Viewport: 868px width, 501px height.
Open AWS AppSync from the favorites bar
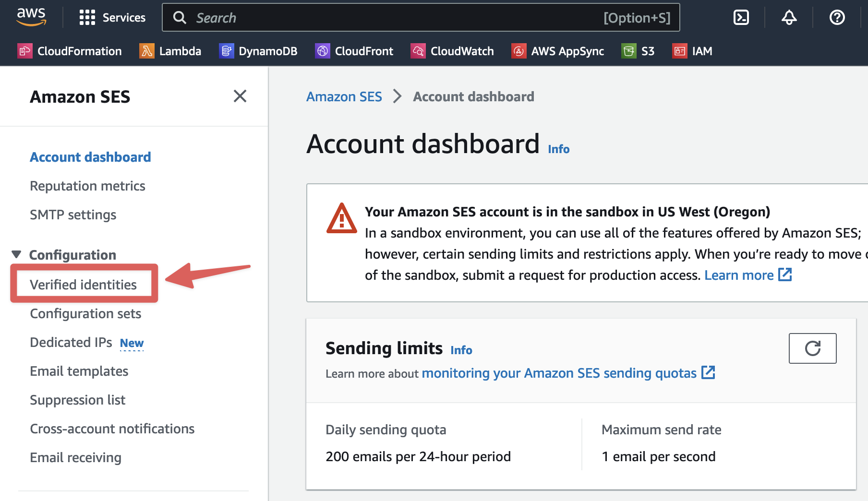pos(558,51)
